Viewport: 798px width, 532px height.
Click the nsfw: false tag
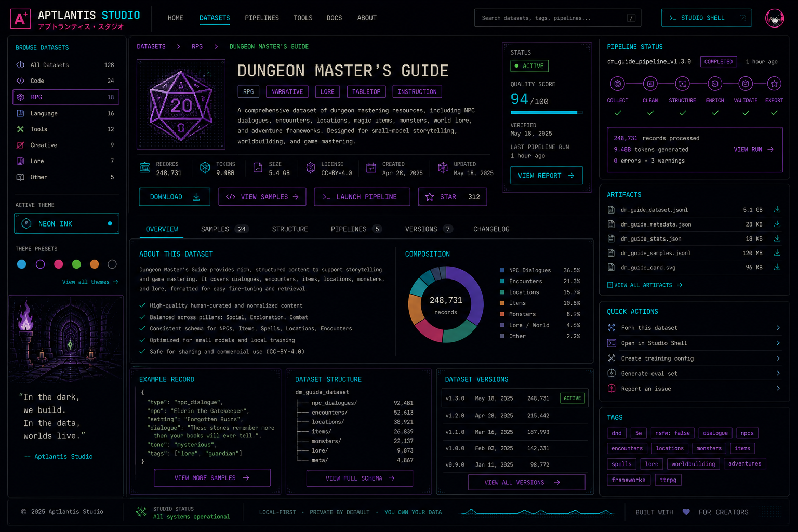click(x=672, y=433)
